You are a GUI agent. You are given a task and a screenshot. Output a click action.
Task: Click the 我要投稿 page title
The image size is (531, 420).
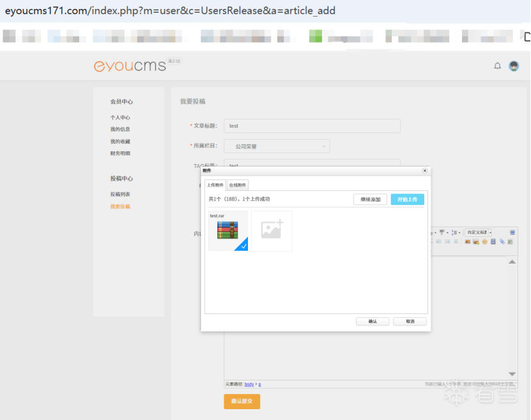point(193,101)
